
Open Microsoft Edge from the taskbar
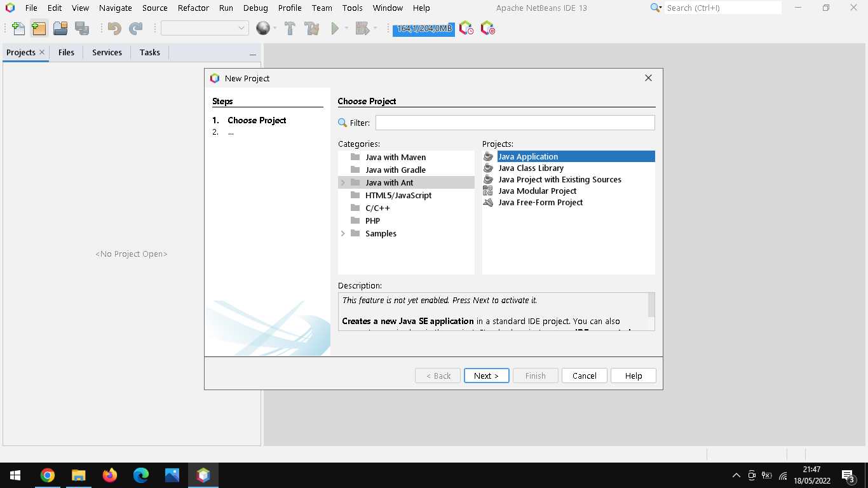coord(140,475)
